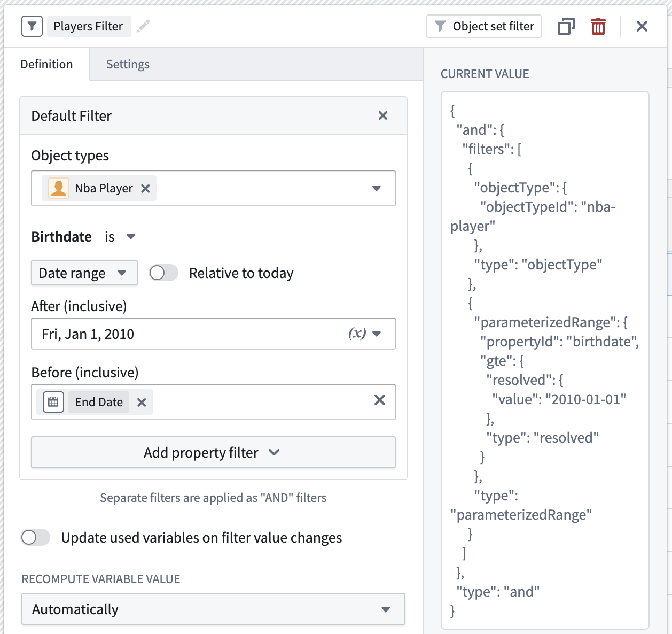The width and height of the screenshot is (672, 634).
Task: Close the Players Filter editor panel
Action: pos(642,26)
